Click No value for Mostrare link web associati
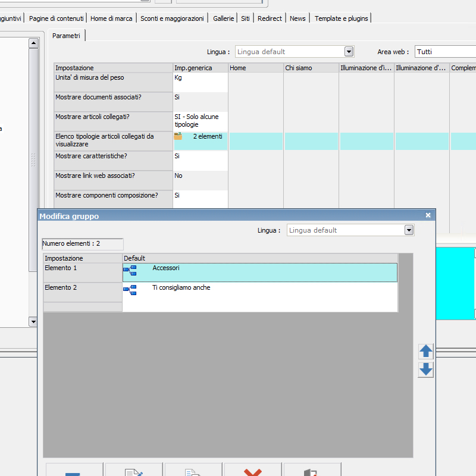The height and width of the screenshot is (476, 476). pyautogui.click(x=201, y=180)
